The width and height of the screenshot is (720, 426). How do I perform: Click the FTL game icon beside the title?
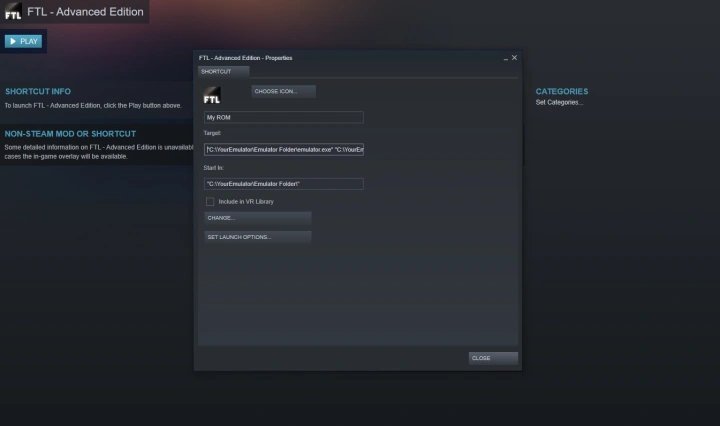(13, 11)
